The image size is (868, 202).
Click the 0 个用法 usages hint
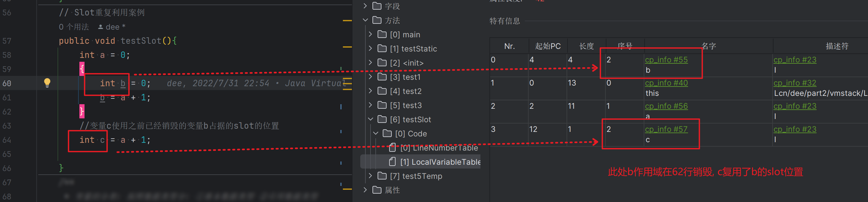point(74,27)
